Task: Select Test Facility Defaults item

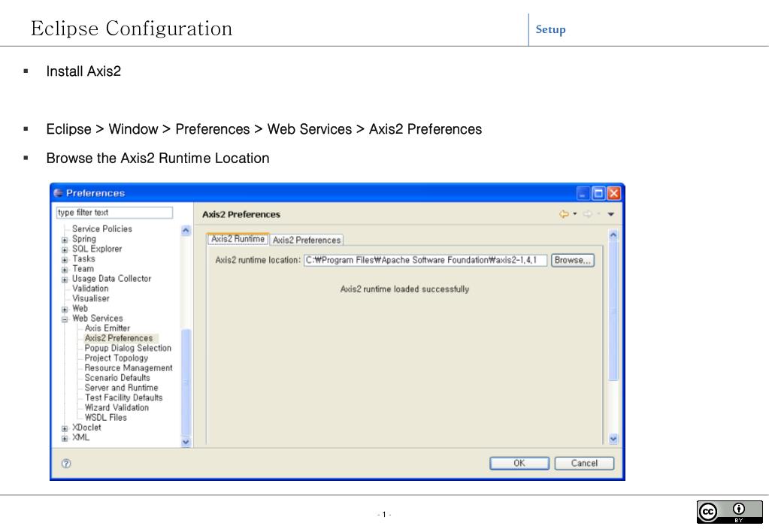Action: tap(123, 397)
